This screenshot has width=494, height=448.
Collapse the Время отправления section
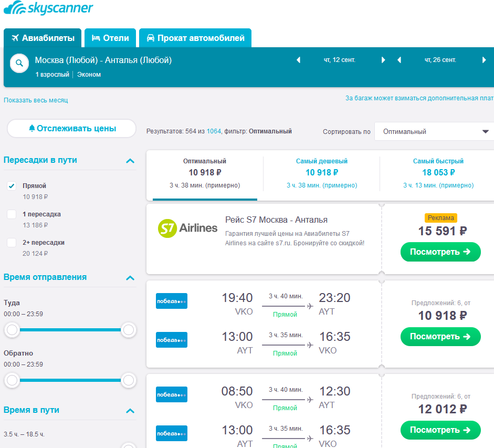[x=130, y=278]
